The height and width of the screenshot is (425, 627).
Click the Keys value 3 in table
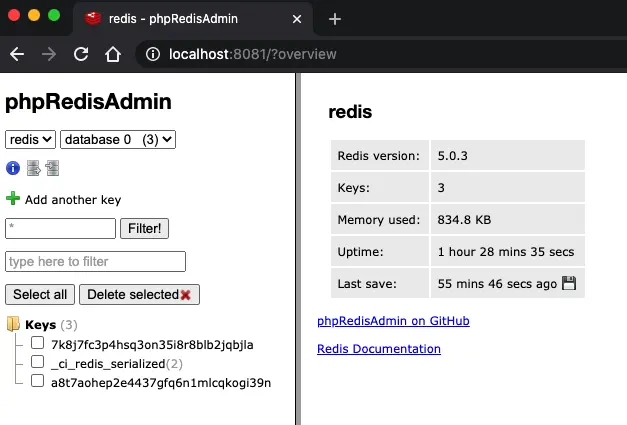(441, 188)
